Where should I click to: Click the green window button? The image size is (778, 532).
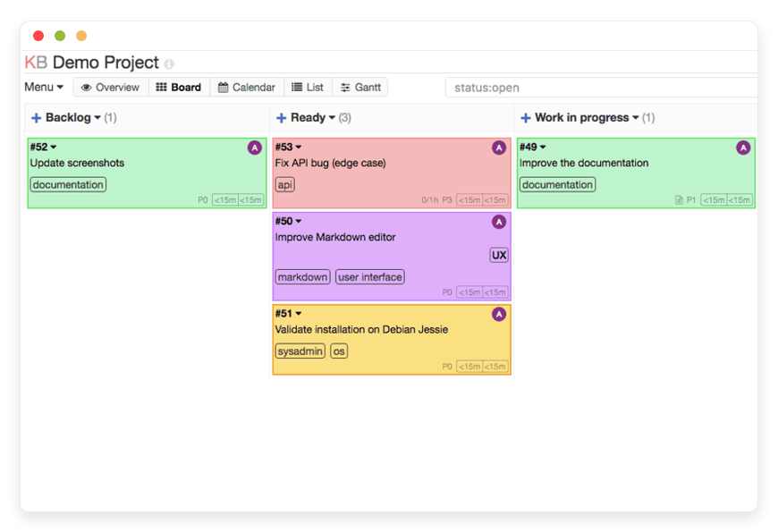[x=60, y=36]
